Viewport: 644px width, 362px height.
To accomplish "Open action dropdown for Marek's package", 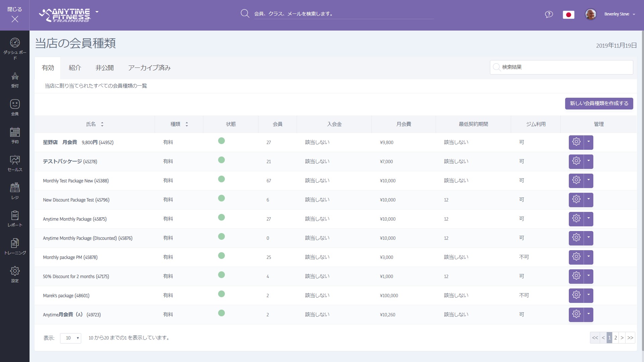I will [589, 296].
